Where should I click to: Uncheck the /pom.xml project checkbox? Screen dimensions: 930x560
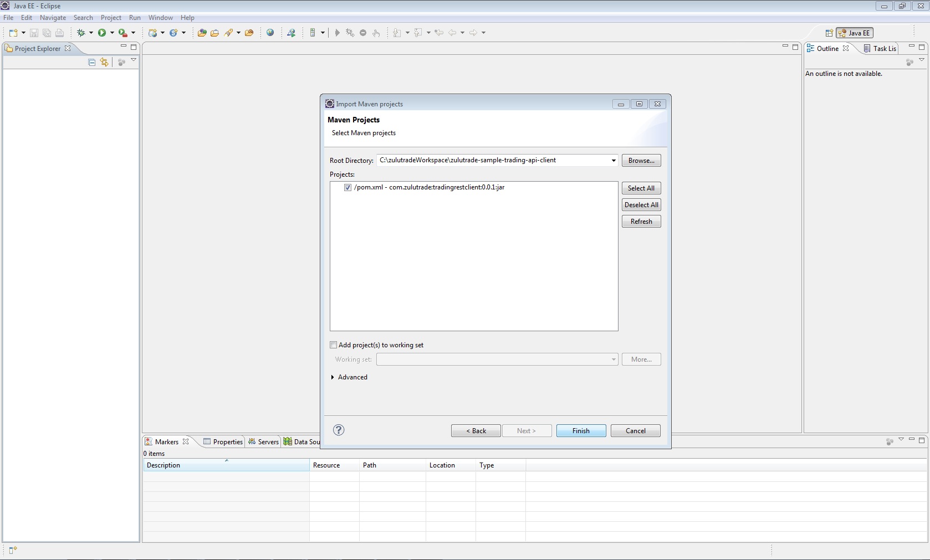[348, 187]
